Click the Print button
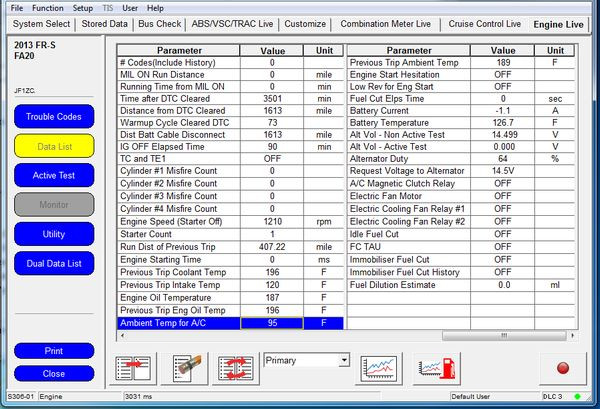The image size is (600, 409). coord(53,351)
